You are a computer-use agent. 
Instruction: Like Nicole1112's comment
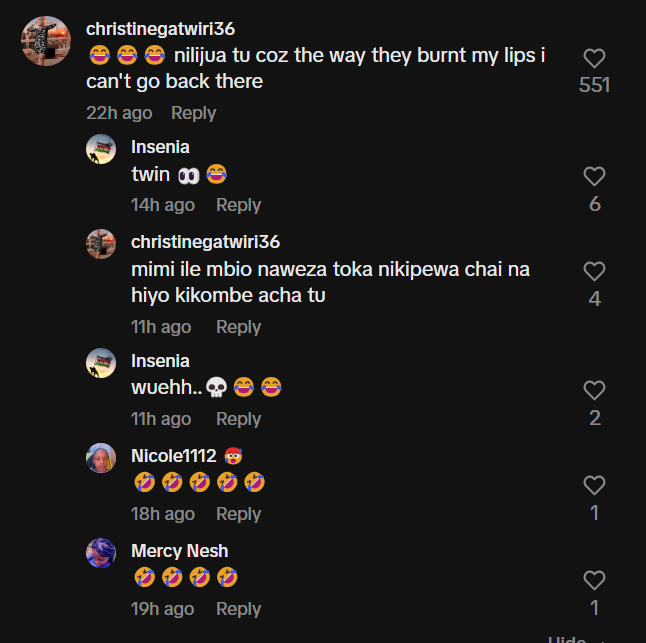(594, 486)
